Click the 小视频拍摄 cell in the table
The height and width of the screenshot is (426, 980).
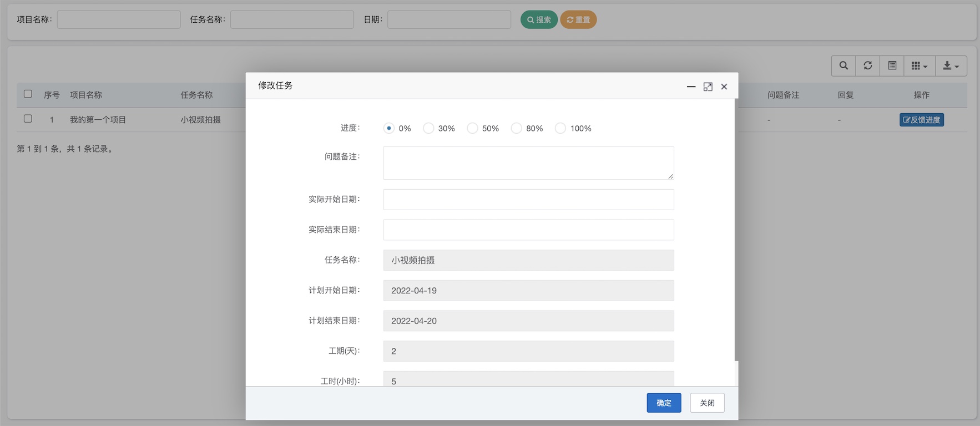(200, 120)
